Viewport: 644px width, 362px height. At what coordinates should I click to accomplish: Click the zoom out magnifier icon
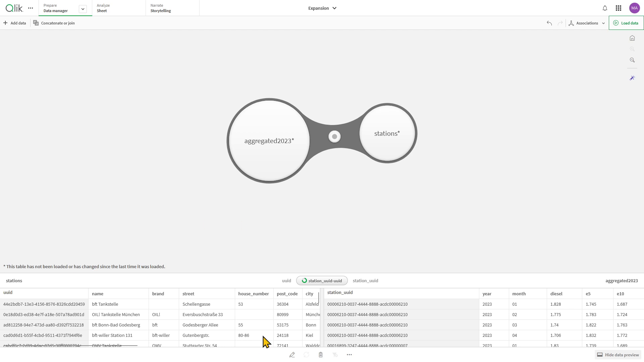coord(632,60)
